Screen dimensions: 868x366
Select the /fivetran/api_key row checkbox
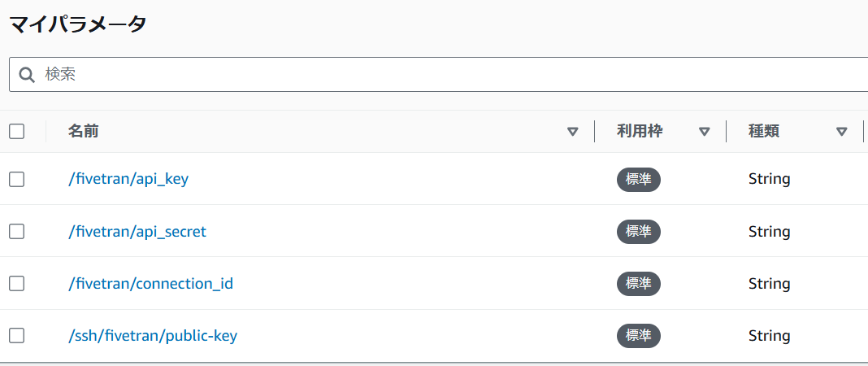coord(16,179)
